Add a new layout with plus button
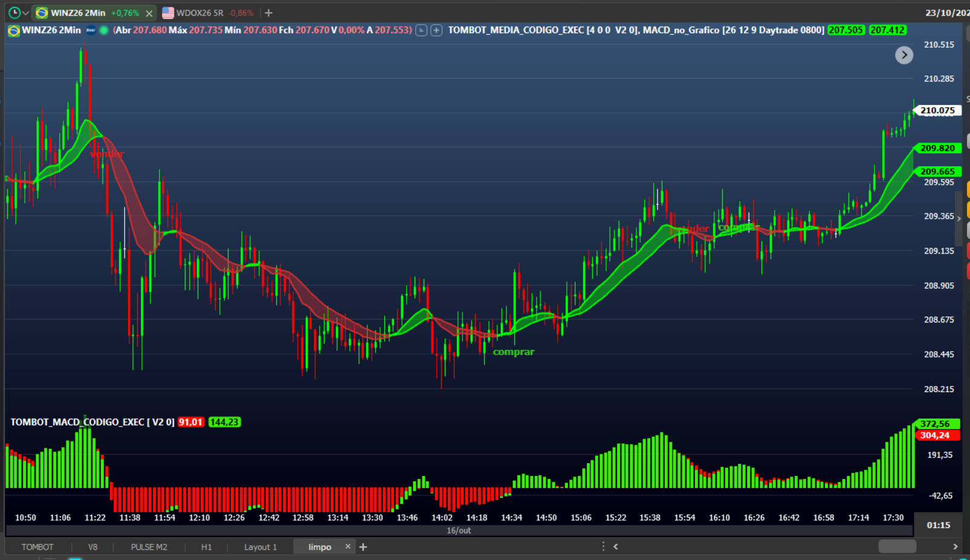The height and width of the screenshot is (560, 970). (x=363, y=547)
